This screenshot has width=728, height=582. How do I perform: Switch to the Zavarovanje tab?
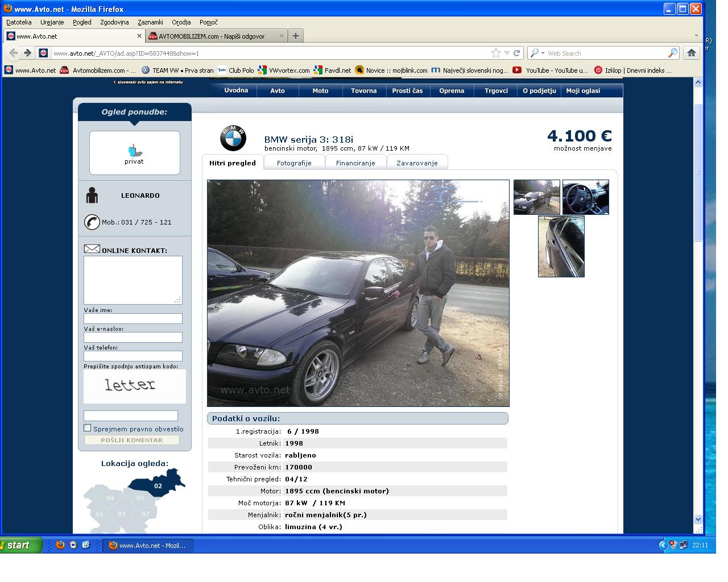point(417,163)
